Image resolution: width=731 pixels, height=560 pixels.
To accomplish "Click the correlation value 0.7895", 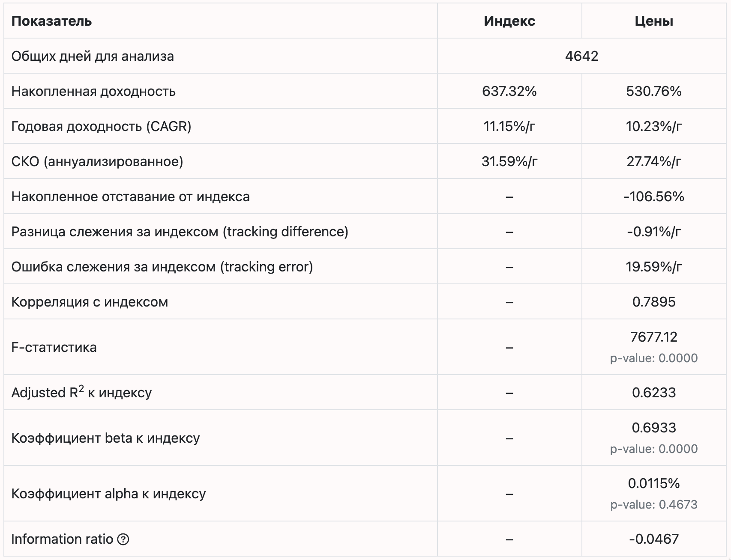I will click(x=654, y=302).
